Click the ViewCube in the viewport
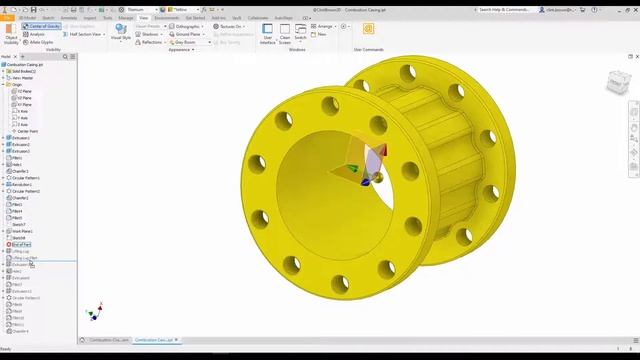 click(618, 82)
